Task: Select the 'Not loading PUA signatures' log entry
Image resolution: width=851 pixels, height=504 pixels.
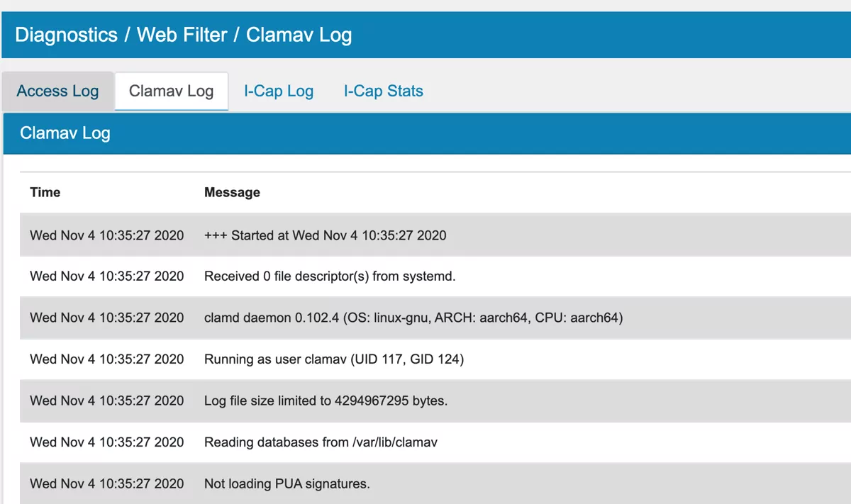Action: tap(287, 483)
